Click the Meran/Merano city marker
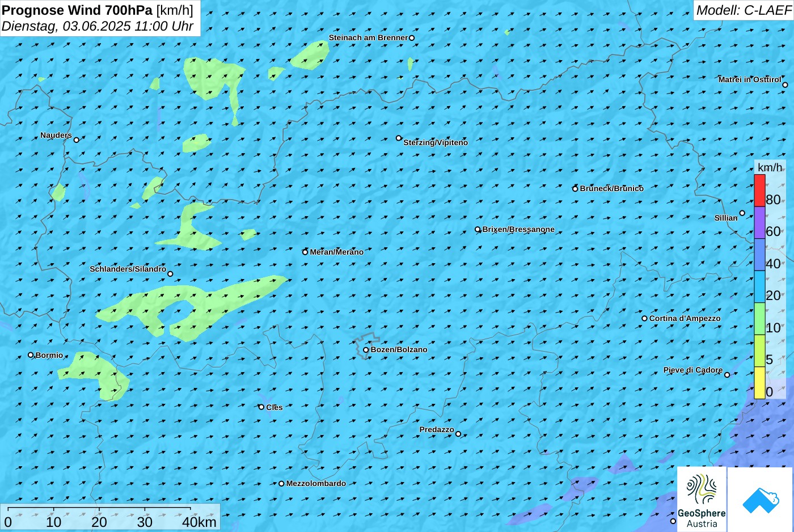This screenshot has width=794, height=532. click(305, 252)
